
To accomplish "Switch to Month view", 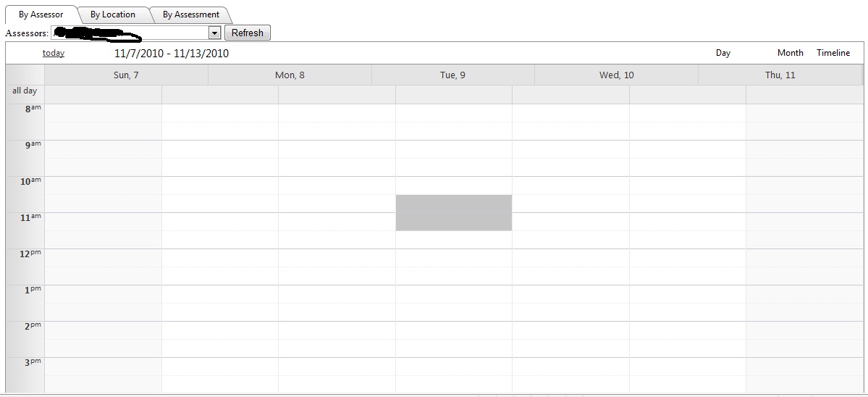I will pos(790,53).
